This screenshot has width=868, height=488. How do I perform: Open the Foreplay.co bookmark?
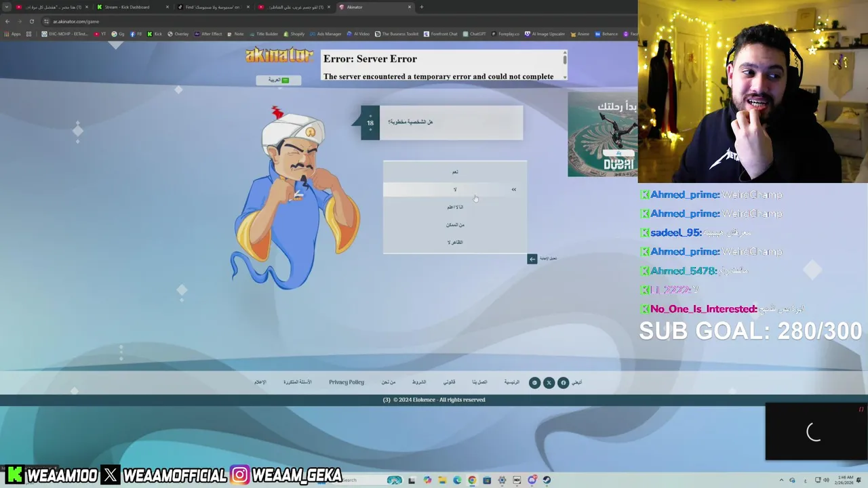point(505,34)
